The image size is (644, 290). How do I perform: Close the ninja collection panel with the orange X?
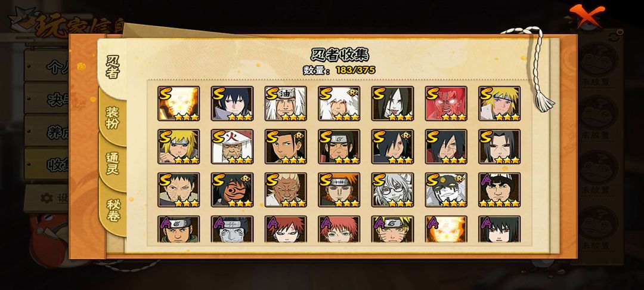click(587, 14)
